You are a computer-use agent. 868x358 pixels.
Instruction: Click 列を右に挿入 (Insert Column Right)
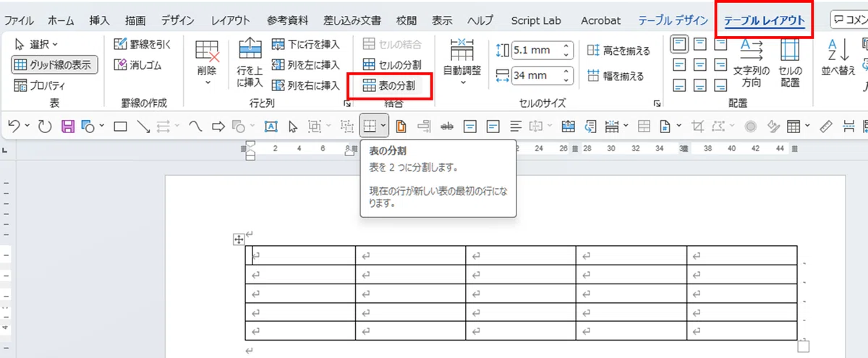click(x=305, y=86)
